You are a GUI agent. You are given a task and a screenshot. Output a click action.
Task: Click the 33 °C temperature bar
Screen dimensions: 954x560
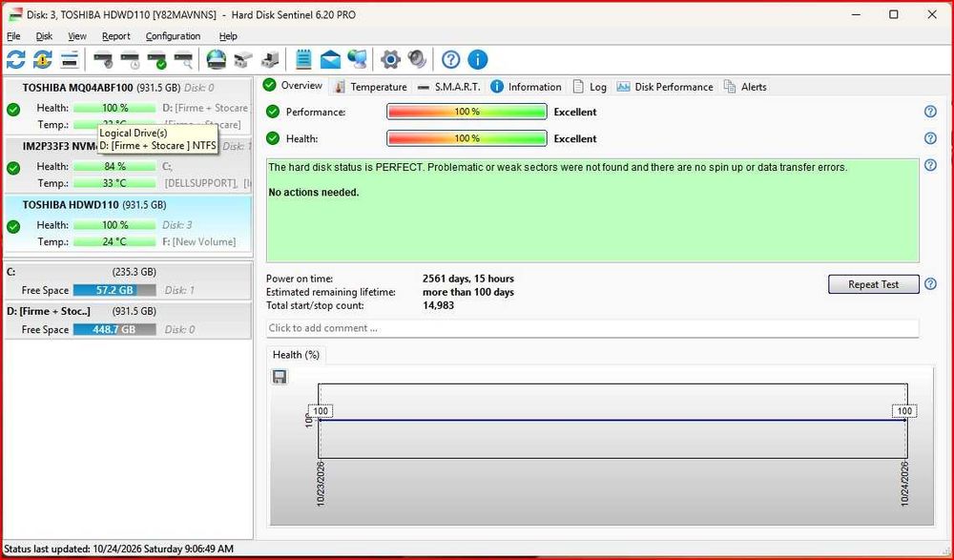[x=114, y=183]
